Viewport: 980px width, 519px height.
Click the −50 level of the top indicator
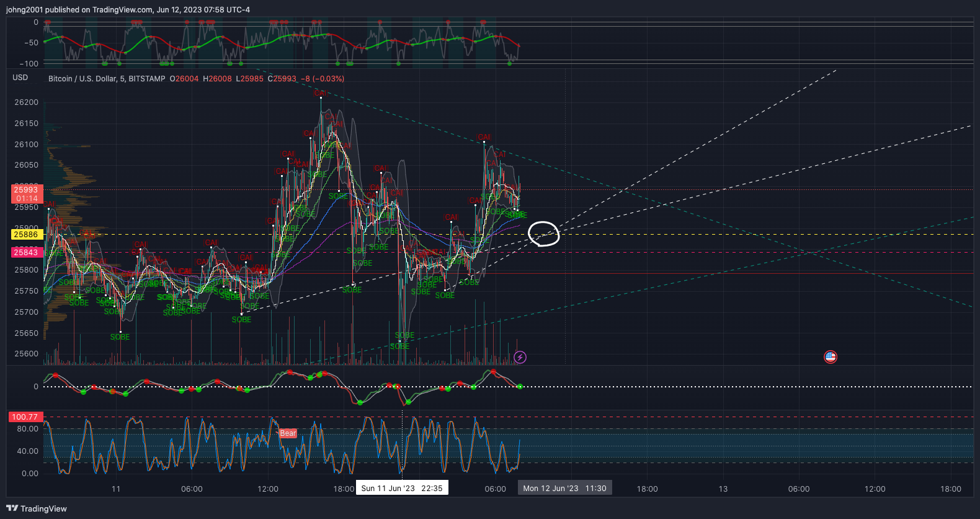(x=31, y=42)
